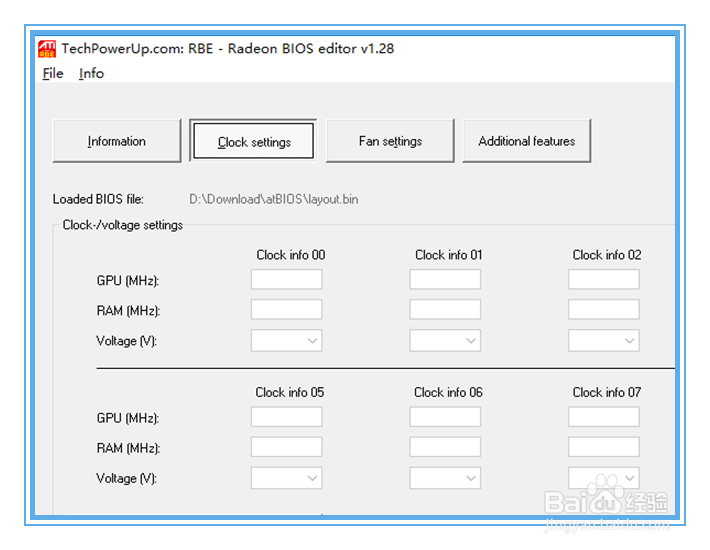Expand the Voltage dropdown for Clock info 05

point(287,478)
